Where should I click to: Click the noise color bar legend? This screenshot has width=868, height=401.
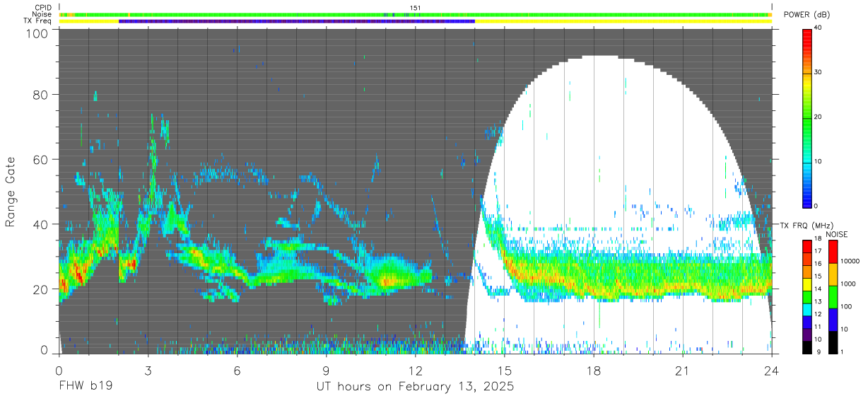click(833, 296)
